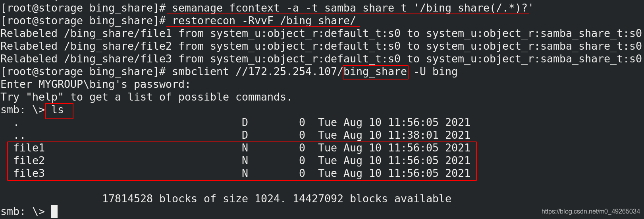Open the blog.csdn.net watermark link
Screen dimensions: 644x219
[591, 211]
